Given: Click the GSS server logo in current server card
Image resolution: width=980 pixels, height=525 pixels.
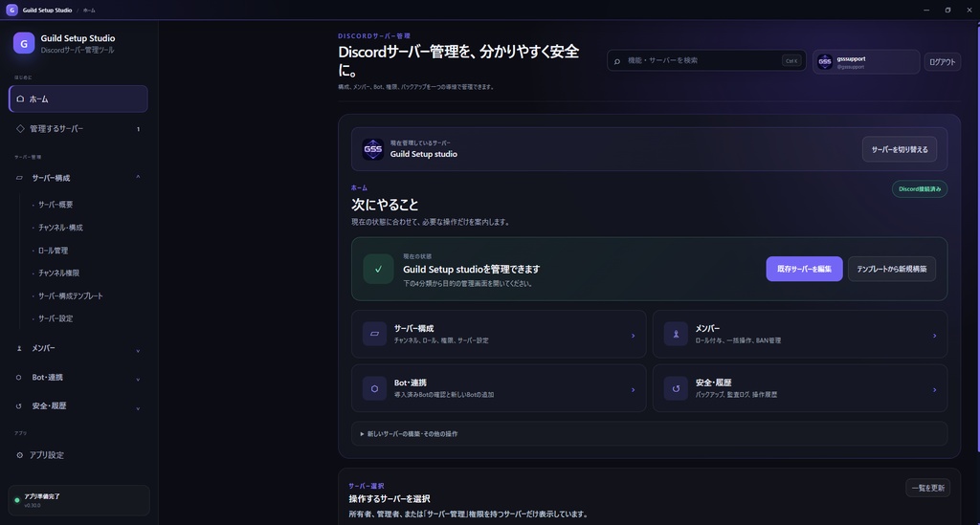Looking at the screenshot, I should click(373, 149).
